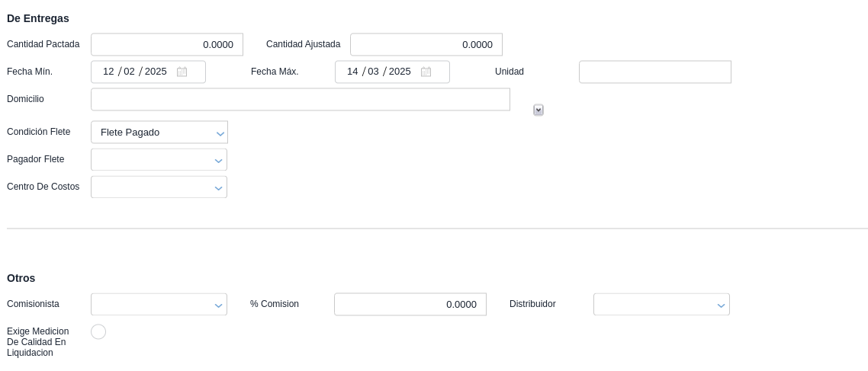Select the year in Fecha Máx.

(400, 72)
